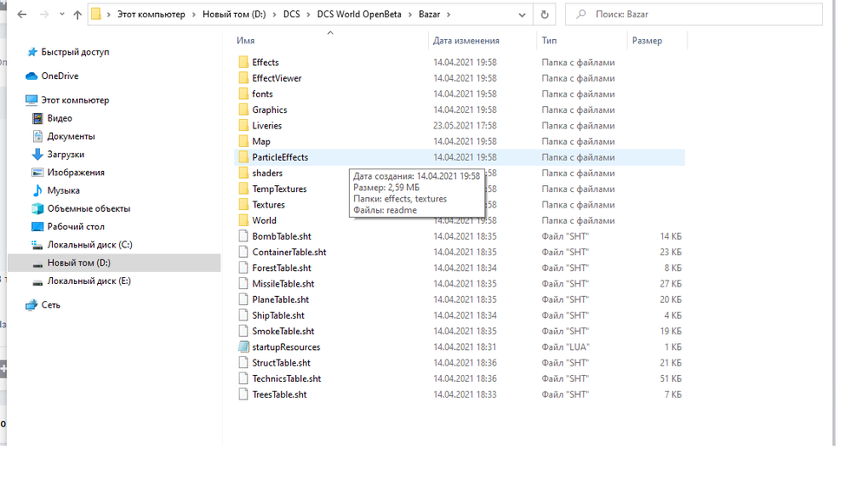The image size is (868, 488).
Task: Select the Textures folder icon
Action: pyautogui.click(x=244, y=204)
